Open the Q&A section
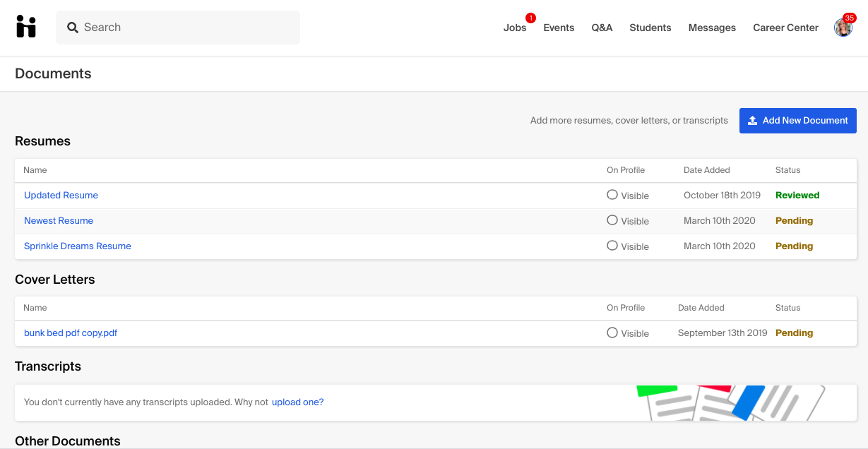The image size is (868, 449). [x=602, y=28]
